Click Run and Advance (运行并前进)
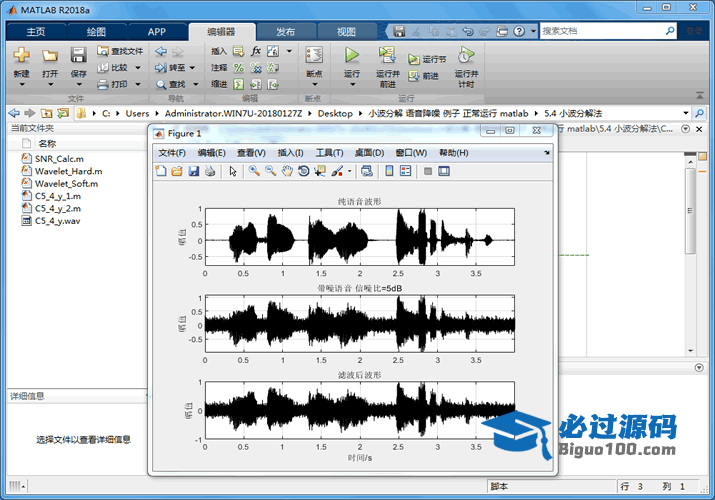 388,67
